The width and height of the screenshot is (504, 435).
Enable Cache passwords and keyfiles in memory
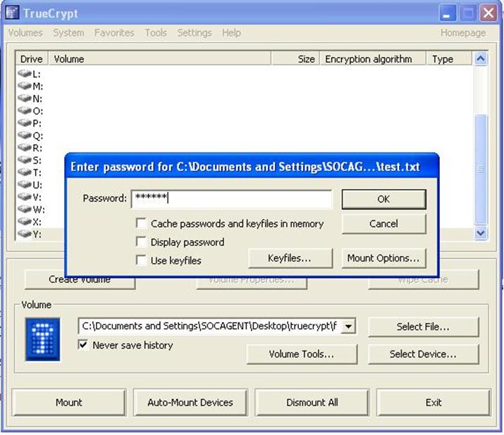coord(142,223)
